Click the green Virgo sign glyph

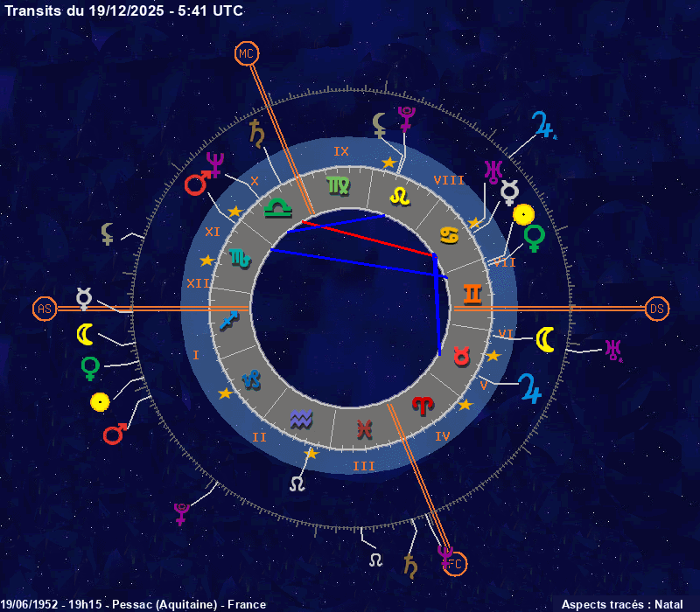tap(336, 184)
